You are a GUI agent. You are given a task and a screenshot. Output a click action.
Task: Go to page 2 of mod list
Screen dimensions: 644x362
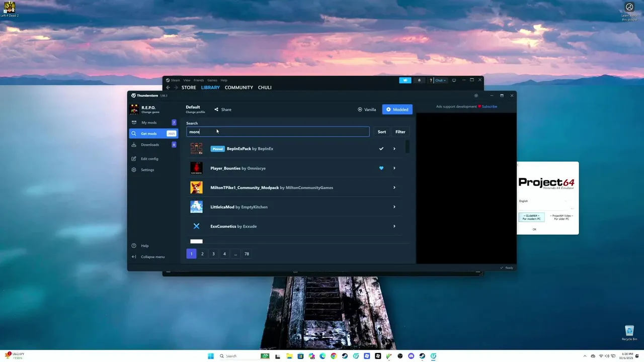click(x=202, y=254)
